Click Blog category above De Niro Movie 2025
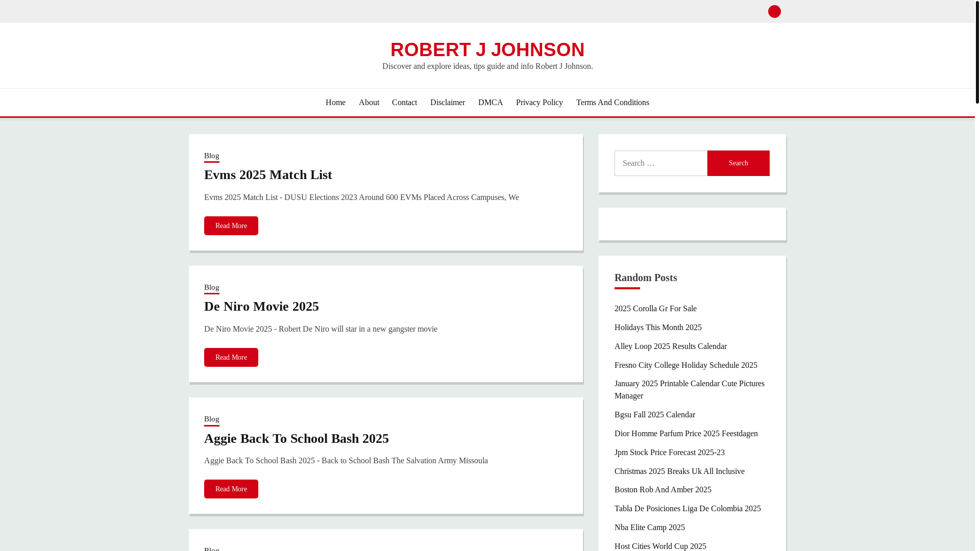 [x=211, y=288]
